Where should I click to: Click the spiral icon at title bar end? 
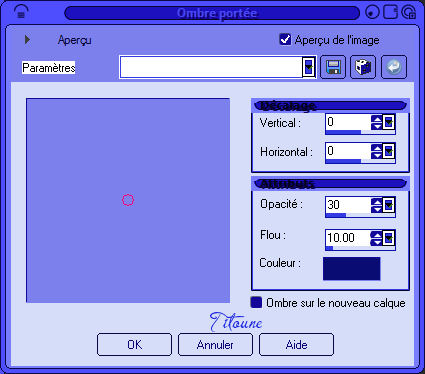pyautogui.click(x=409, y=12)
